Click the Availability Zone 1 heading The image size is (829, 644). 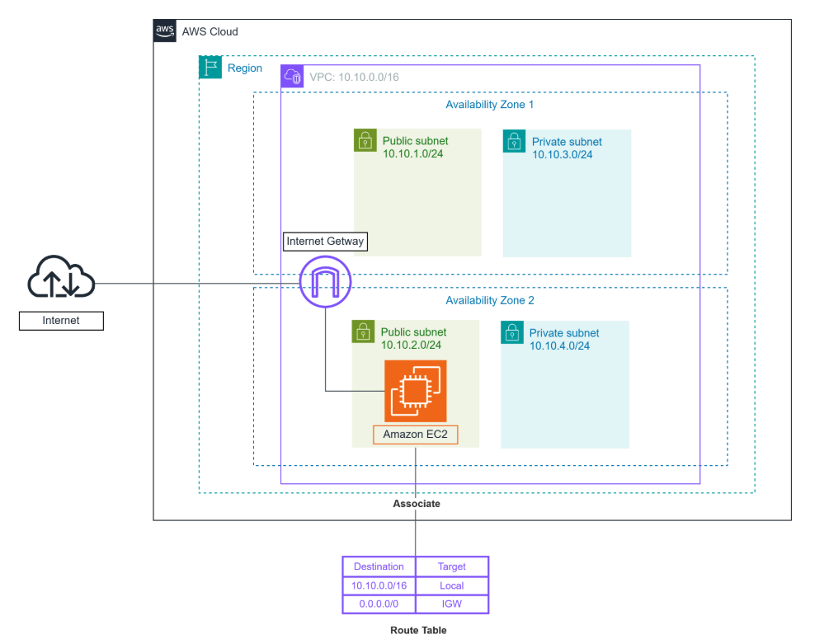pos(490,105)
